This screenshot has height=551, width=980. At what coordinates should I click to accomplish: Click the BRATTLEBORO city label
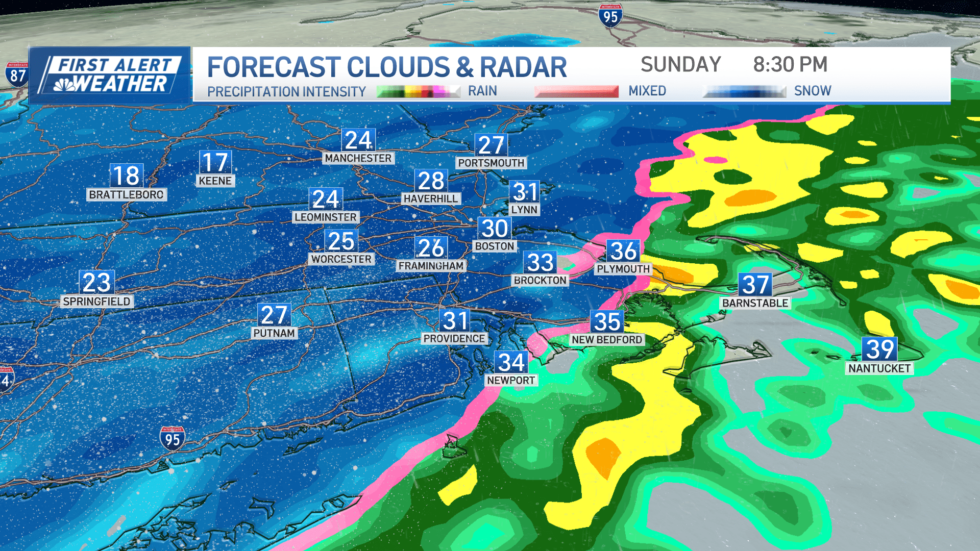127,194
